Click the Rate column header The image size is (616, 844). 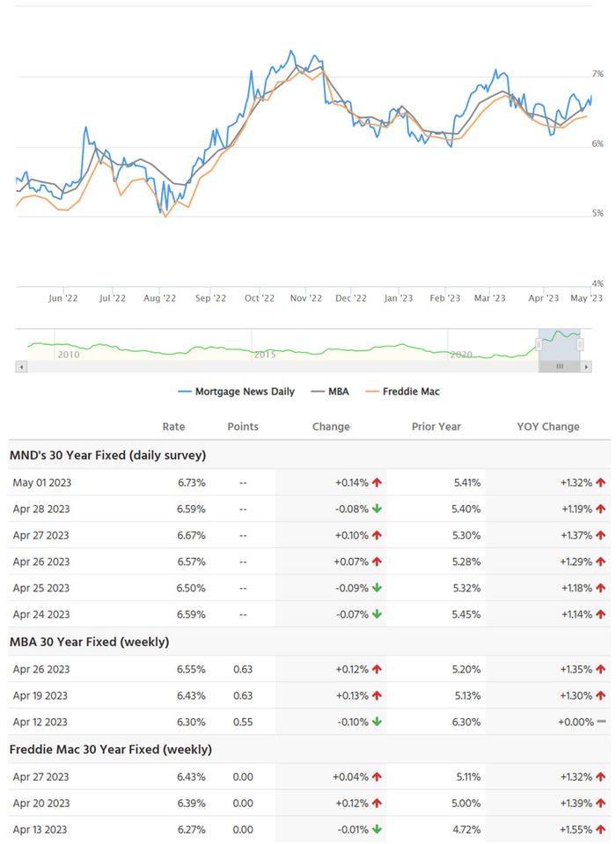click(173, 427)
